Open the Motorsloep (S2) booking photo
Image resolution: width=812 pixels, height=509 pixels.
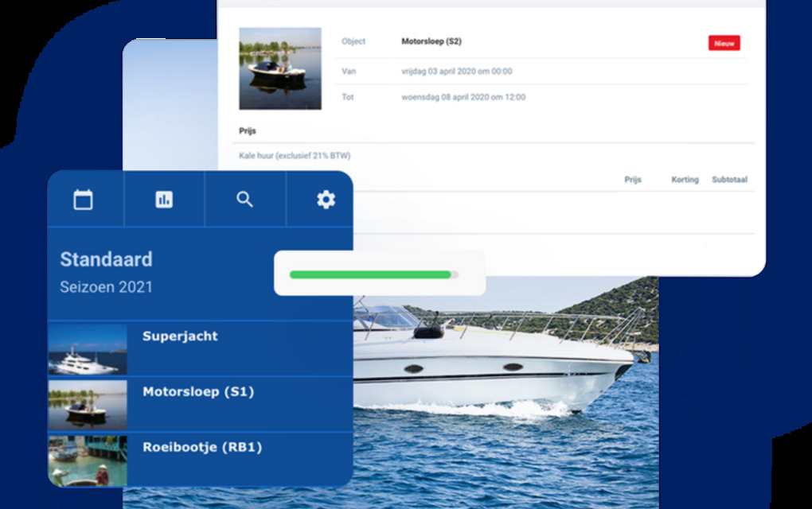click(280, 68)
